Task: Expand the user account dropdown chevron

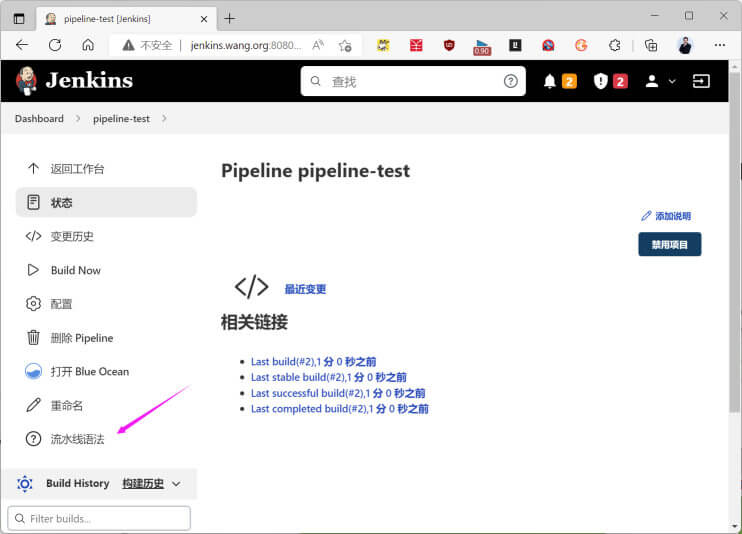Action: point(672,81)
